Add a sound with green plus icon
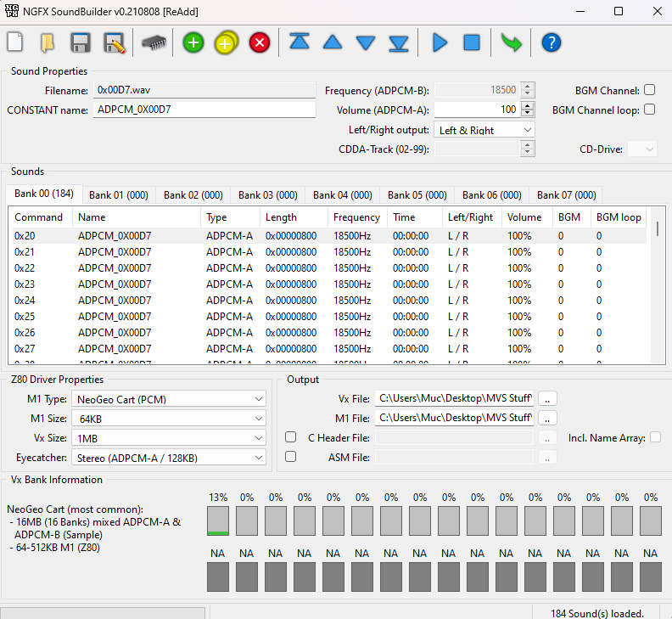 pos(193,42)
